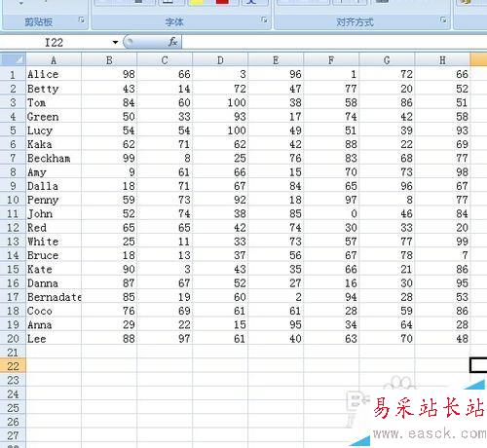Viewport: 487px width, 448px height.
Task: Open the 对齐方式 alignment dialog launcher
Action: [x=443, y=20]
